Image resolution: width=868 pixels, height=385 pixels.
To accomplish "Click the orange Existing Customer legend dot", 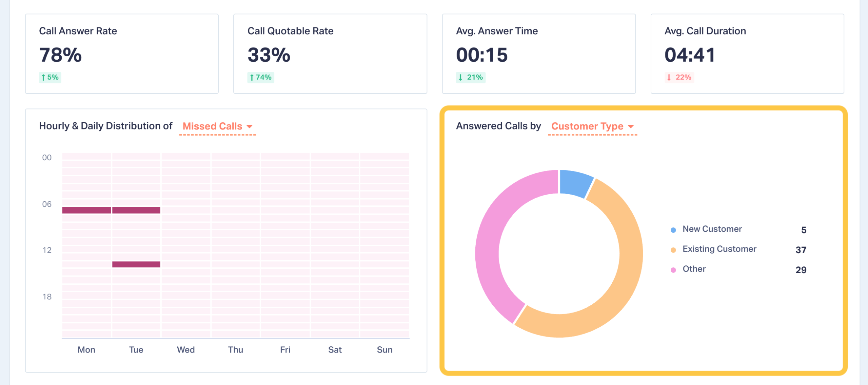I will 673,250.
